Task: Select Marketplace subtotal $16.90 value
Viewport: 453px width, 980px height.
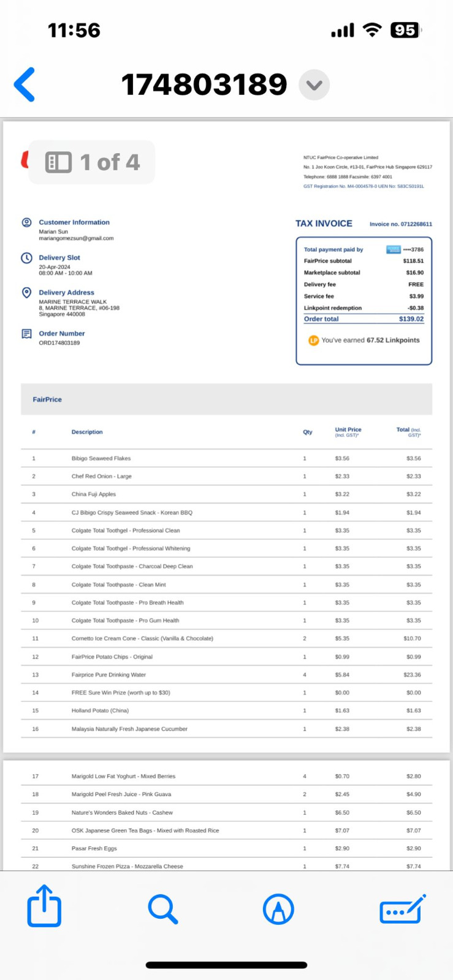Action: point(414,273)
